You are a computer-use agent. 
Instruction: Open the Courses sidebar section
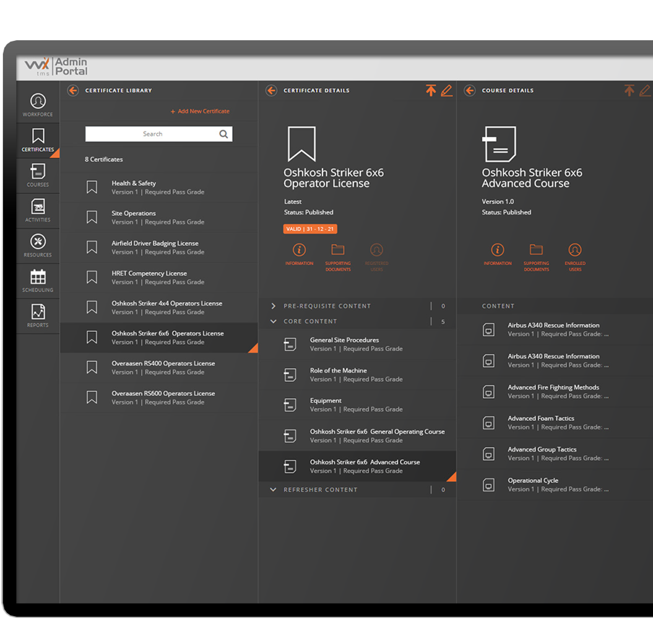tap(38, 175)
